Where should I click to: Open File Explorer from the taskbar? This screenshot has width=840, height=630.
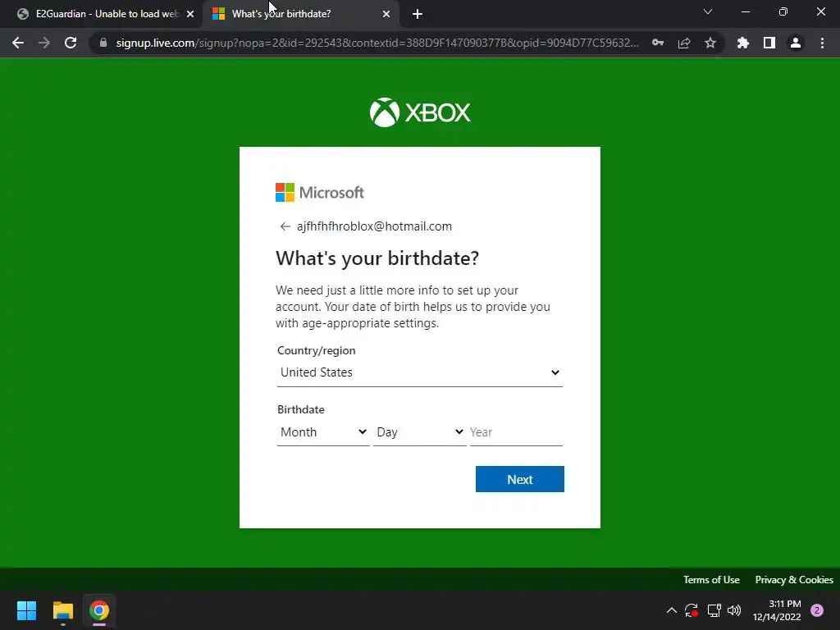coord(62,610)
